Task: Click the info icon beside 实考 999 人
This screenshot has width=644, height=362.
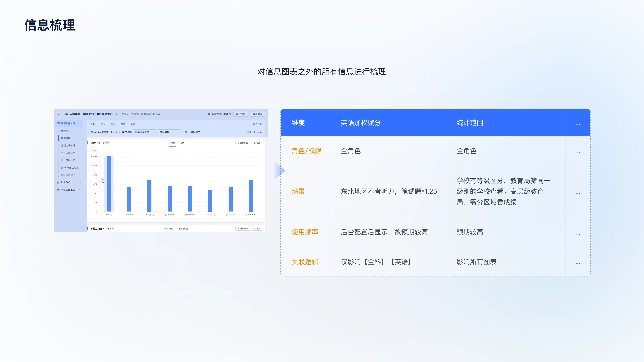Action: click(261, 132)
